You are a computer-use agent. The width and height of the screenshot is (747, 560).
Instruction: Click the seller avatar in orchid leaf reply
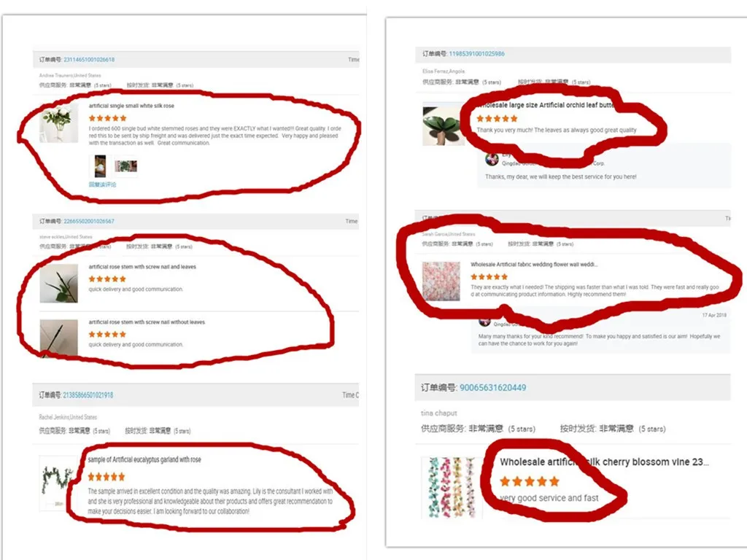coord(492,160)
